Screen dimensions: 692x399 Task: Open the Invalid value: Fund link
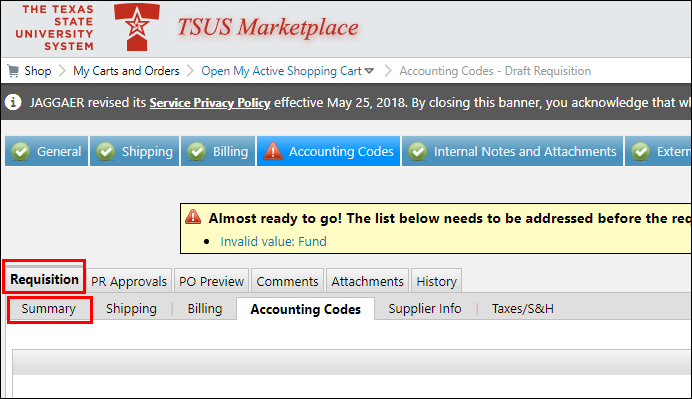point(274,241)
